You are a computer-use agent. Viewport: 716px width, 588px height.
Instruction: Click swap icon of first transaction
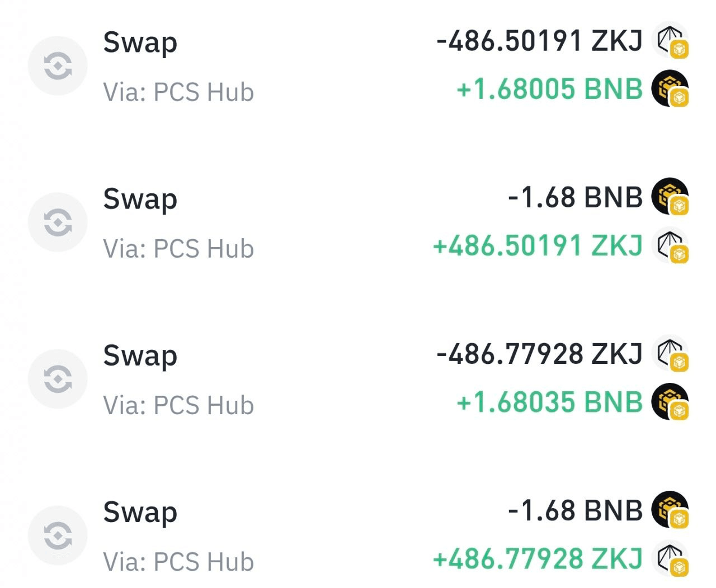(58, 66)
